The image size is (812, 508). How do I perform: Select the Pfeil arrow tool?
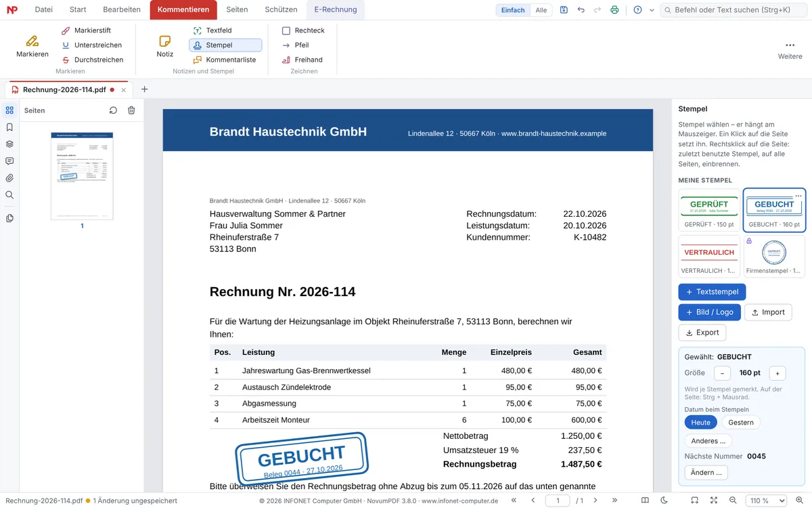pyautogui.click(x=295, y=45)
